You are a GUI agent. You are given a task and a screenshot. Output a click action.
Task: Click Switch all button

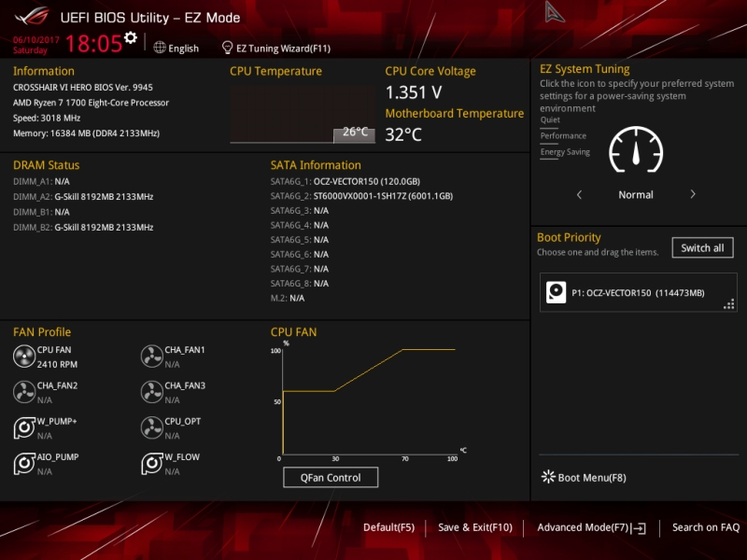pos(703,247)
